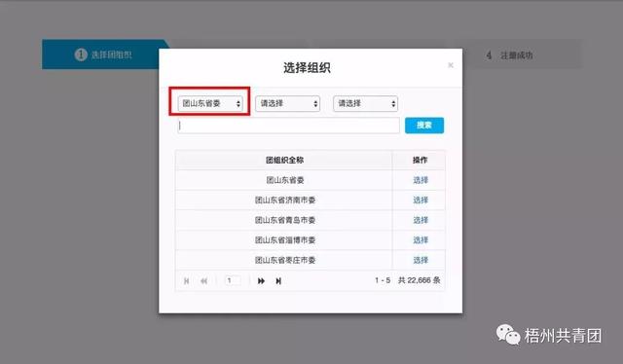Choose 选择 for 团山东省枣庄市委

421,260
